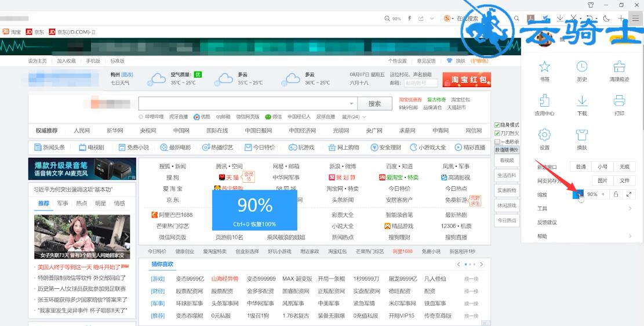644x326 pixels.
Task: Click the fullscreen expand arrows icon
Action: coord(629,194)
